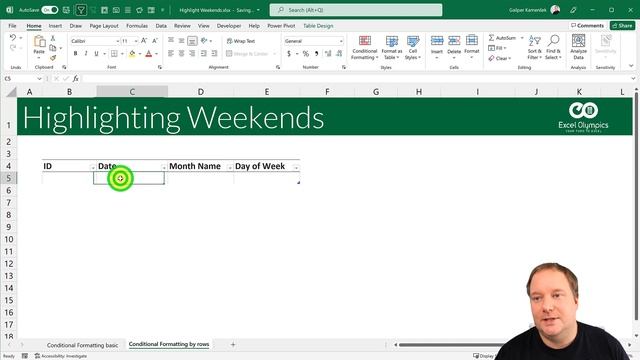This screenshot has height=360, width=640.
Task: Select column C header
Action: point(132,92)
